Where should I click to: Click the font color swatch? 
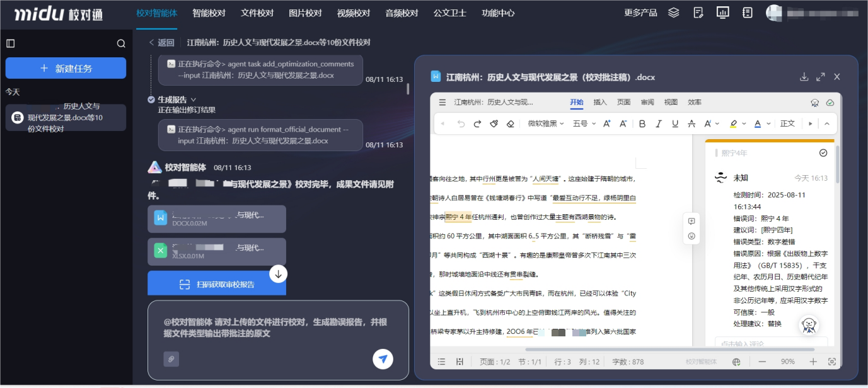coord(756,123)
